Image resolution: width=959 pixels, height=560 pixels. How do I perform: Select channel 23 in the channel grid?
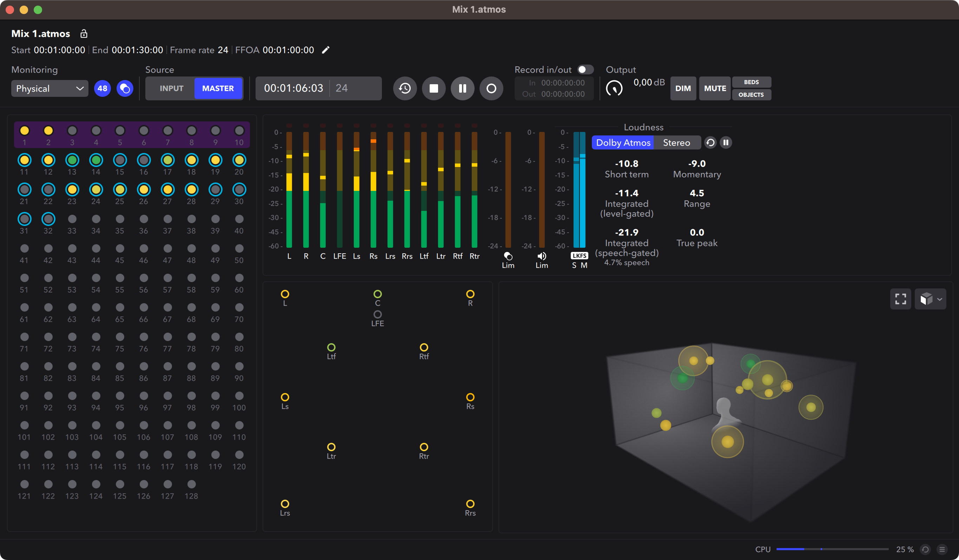[x=72, y=189]
